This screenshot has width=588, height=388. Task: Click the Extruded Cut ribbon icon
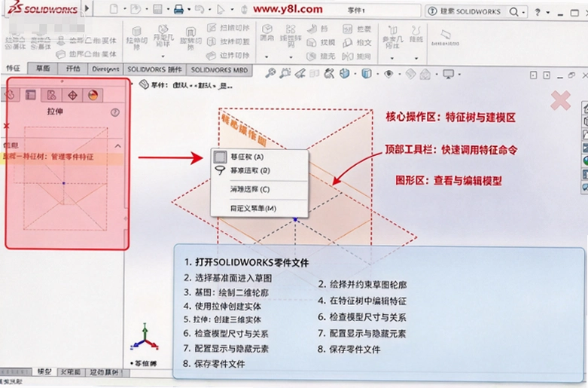(136, 38)
